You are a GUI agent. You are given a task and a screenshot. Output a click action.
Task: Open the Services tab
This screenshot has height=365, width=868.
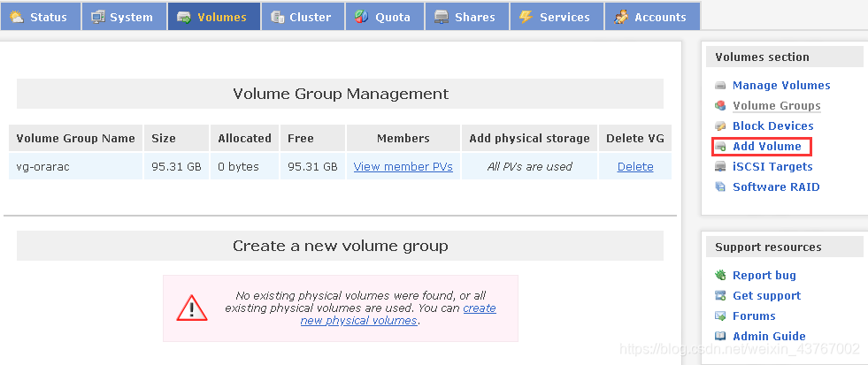point(557,17)
